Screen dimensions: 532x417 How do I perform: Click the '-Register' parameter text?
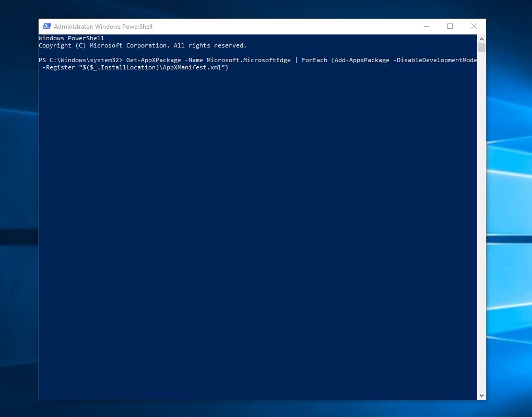coord(58,67)
